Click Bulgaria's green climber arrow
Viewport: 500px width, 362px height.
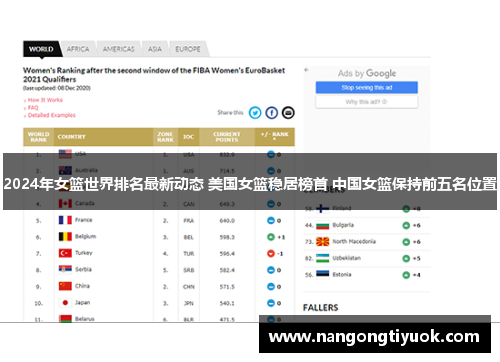point(406,226)
